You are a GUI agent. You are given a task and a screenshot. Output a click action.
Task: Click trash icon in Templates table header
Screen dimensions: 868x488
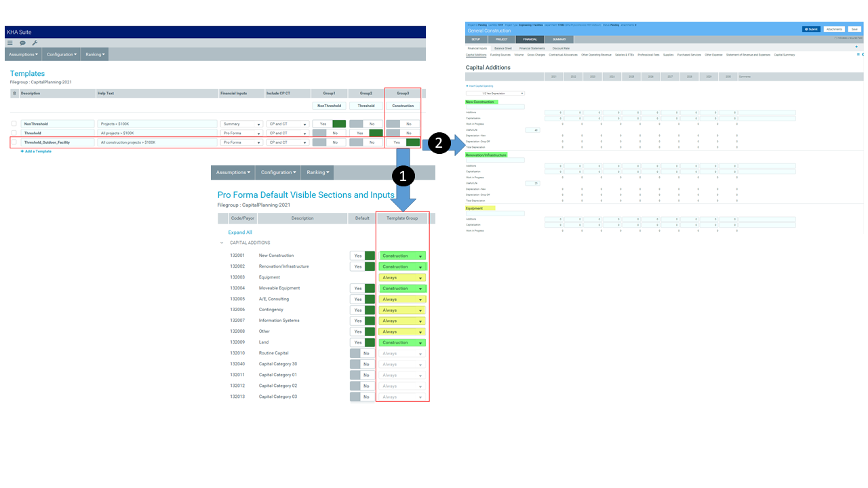(x=14, y=93)
